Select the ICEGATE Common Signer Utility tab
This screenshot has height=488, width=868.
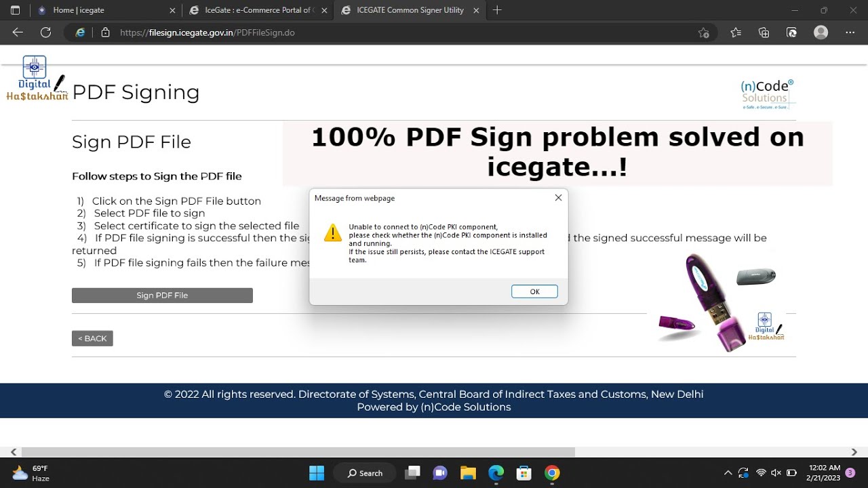410,10
